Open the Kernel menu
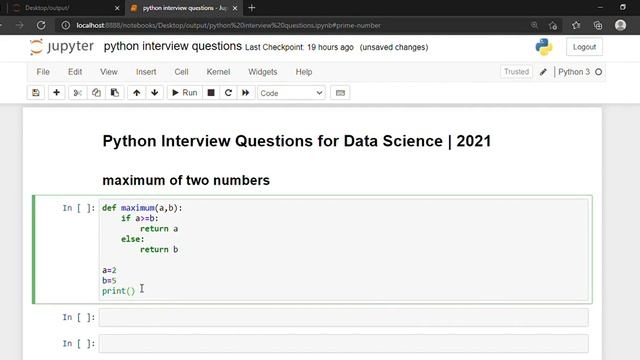The image size is (640, 360). coord(218,72)
